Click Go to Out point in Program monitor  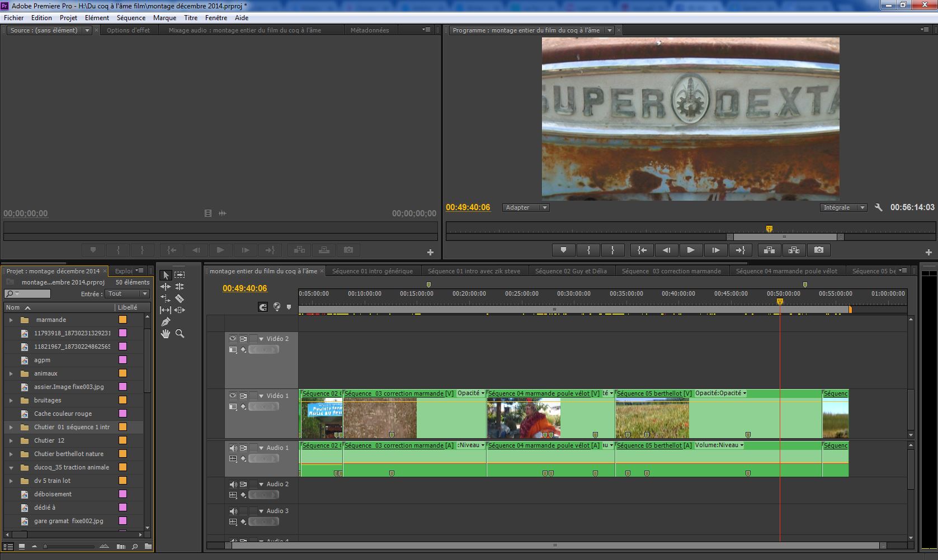coord(740,250)
